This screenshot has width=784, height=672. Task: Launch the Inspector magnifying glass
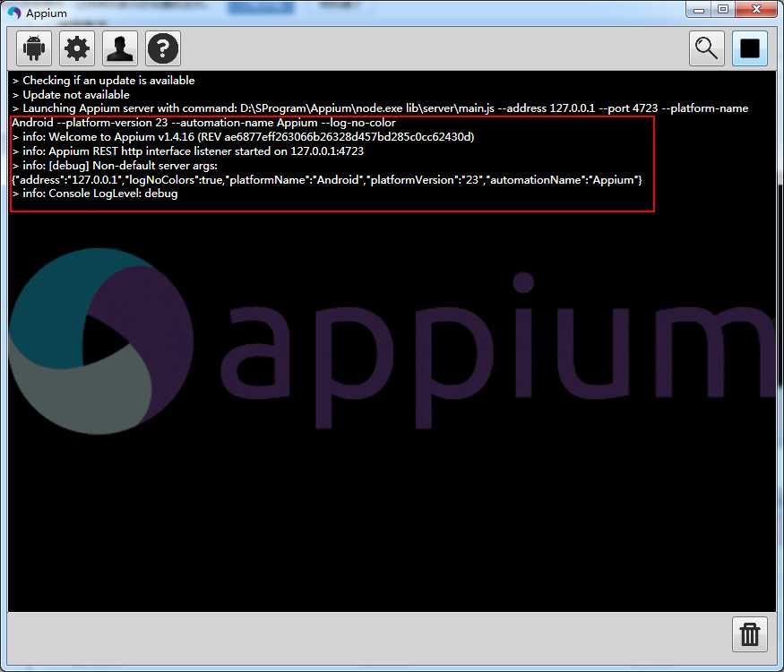pos(707,48)
